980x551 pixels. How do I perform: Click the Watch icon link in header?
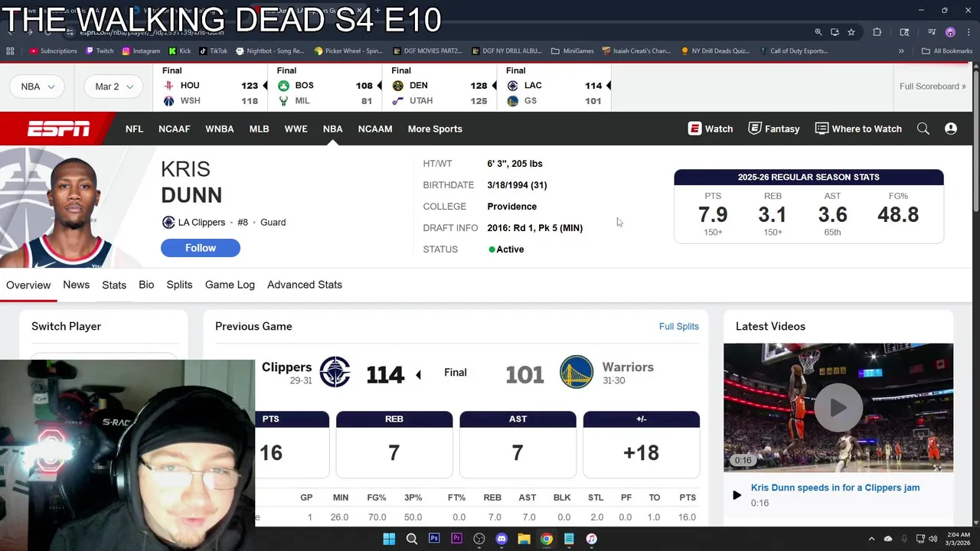[x=710, y=129]
